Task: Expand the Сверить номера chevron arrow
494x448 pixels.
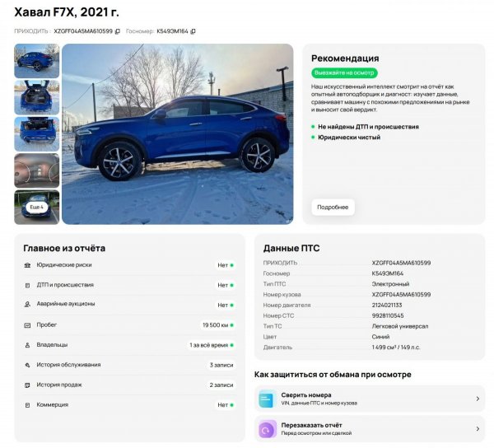Action: (x=478, y=399)
